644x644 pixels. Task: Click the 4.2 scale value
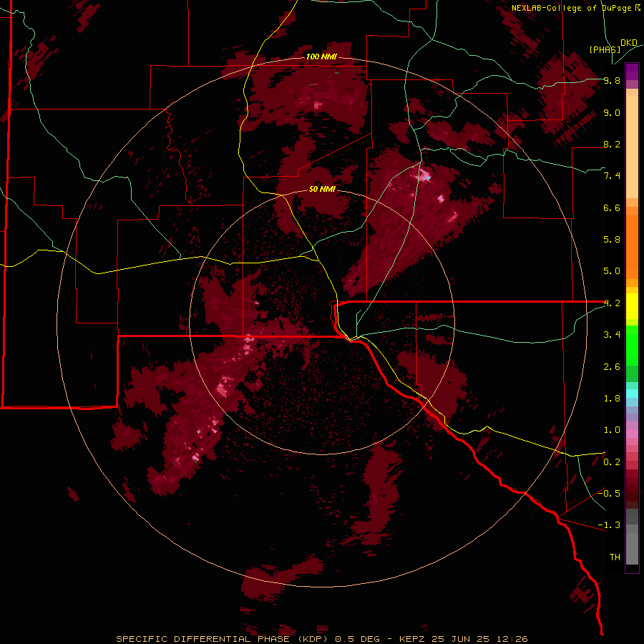pos(612,303)
